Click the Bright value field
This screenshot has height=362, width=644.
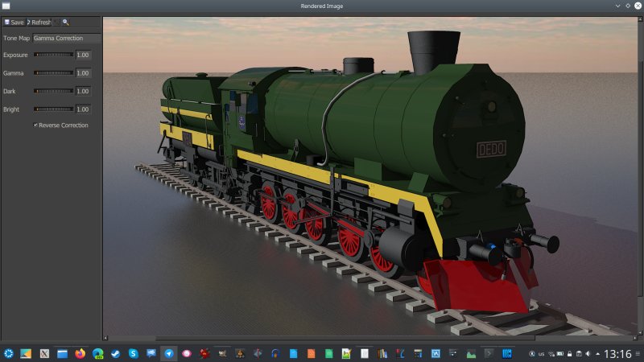84,109
